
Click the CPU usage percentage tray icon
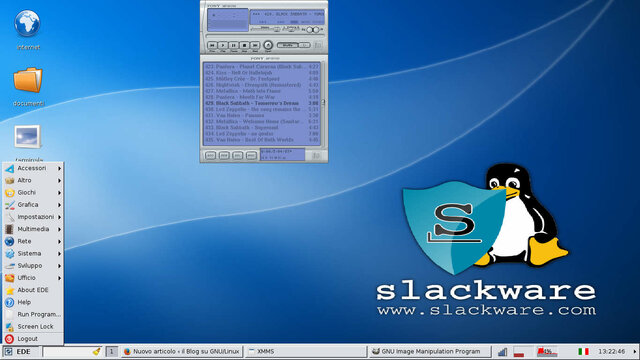[x=547, y=351]
